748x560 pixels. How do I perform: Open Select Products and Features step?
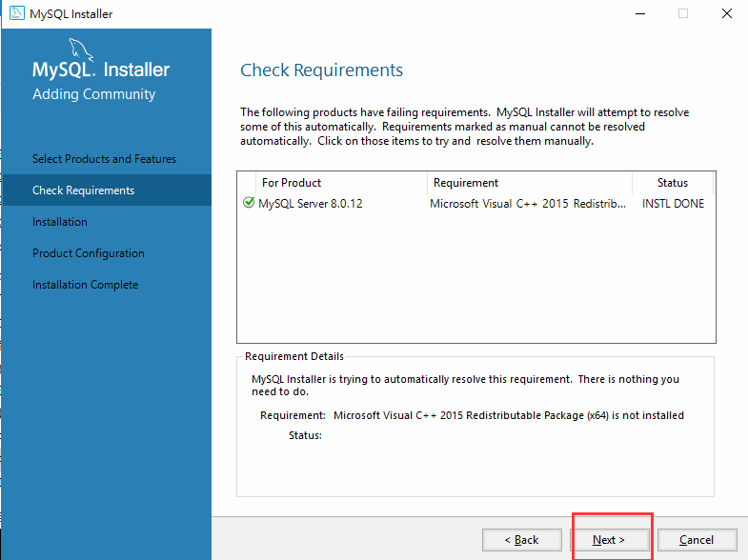click(104, 159)
